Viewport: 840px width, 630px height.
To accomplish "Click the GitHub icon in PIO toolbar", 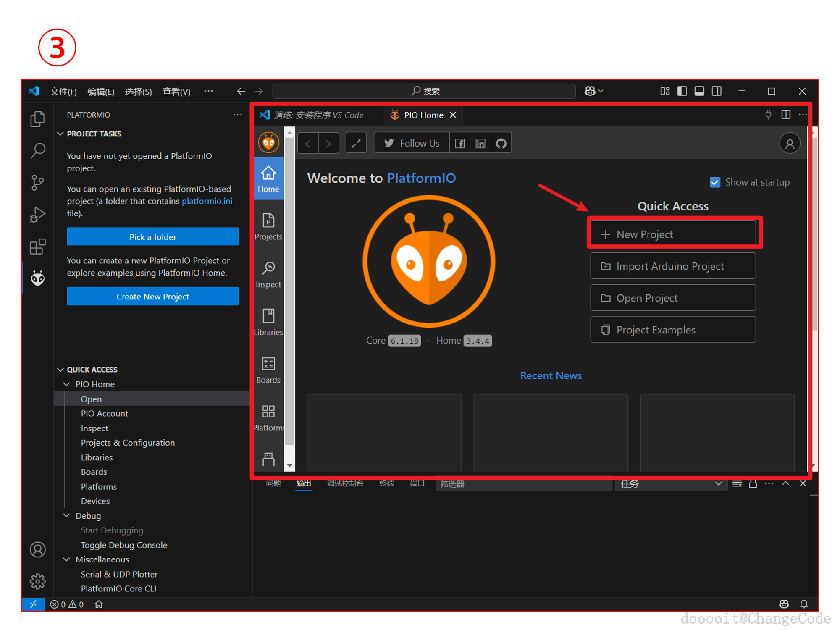I will 501,144.
